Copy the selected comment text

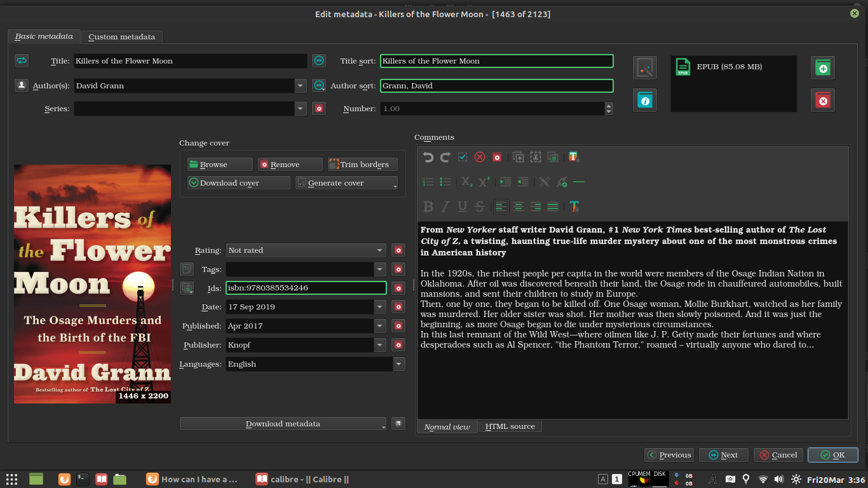click(519, 157)
